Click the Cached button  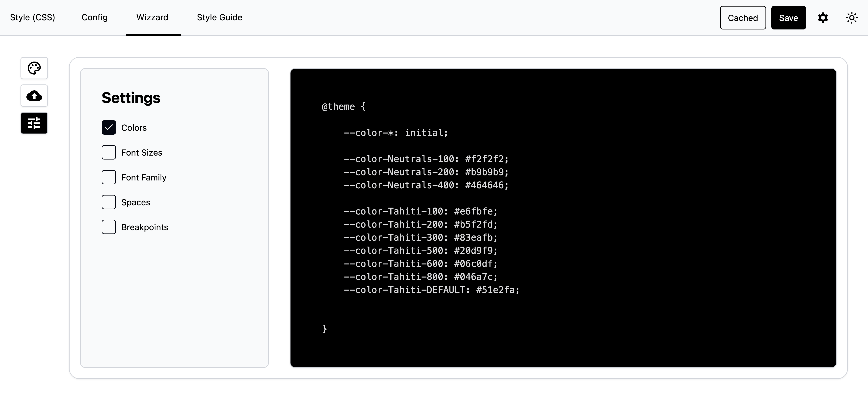[743, 17]
